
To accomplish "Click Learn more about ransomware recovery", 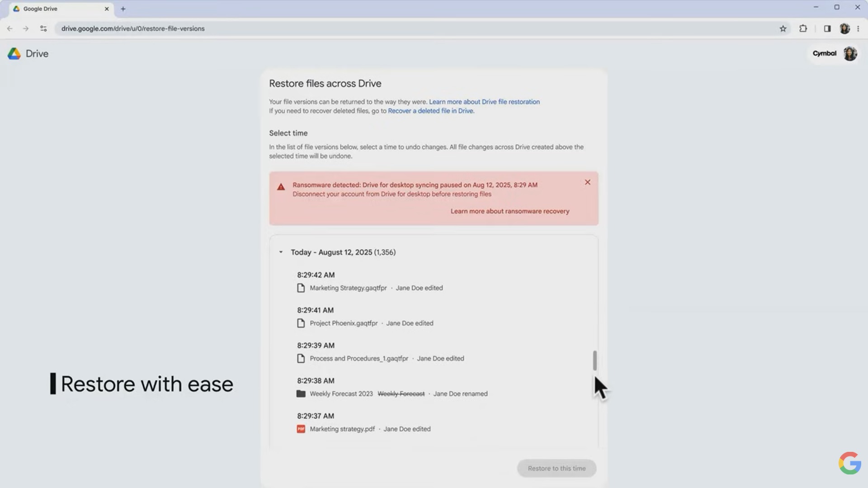I will (x=509, y=211).
